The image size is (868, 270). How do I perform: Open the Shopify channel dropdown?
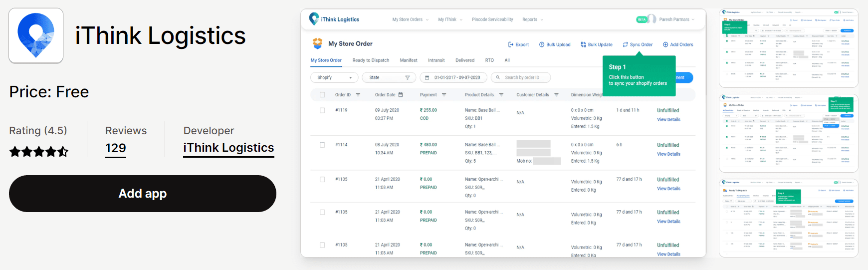pos(334,77)
